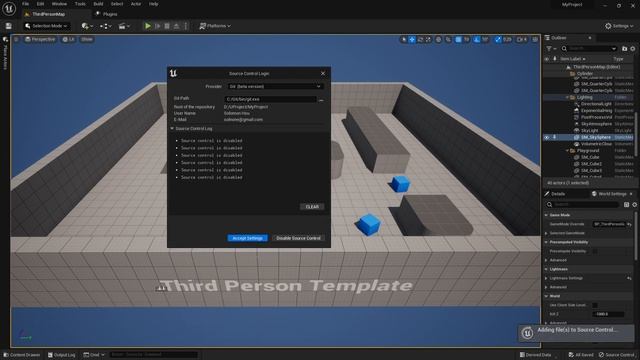The width and height of the screenshot is (640, 360).
Task: Open rotation snap angle value dropdown
Action: 485,40
